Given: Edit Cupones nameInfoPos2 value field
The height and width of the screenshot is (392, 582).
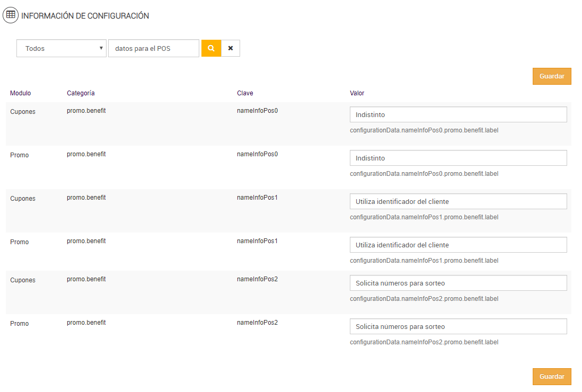Looking at the screenshot, I should 458,283.
